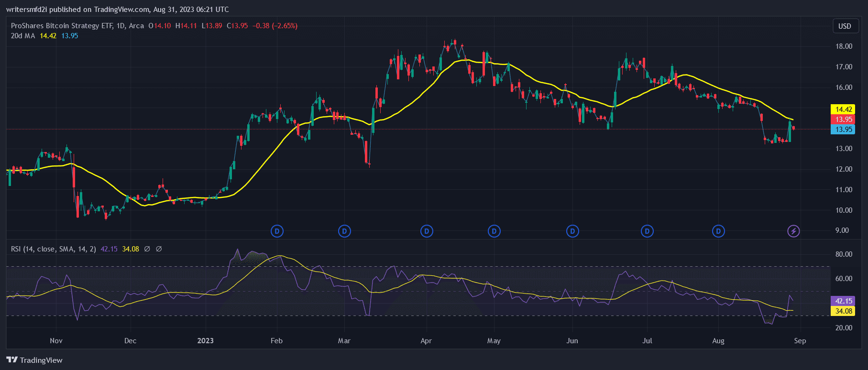Click the first ∅ symbol in RSI legend
Screen dimensions: 868x370
tap(147, 249)
